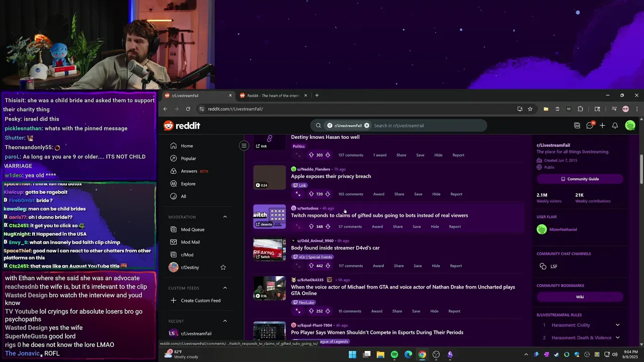
Task: Click Chrome address bar URL
Action: point(235,109)
